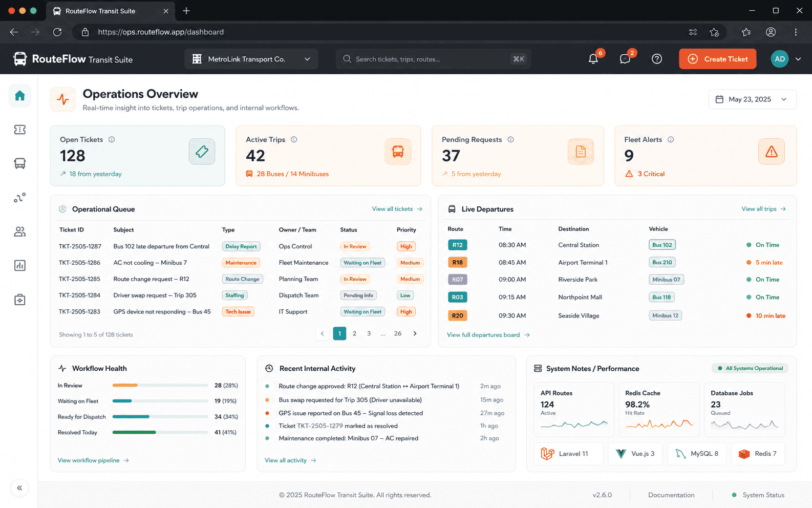Open notifications bell icon
The image size is (812, 508).
coord(593,59)
